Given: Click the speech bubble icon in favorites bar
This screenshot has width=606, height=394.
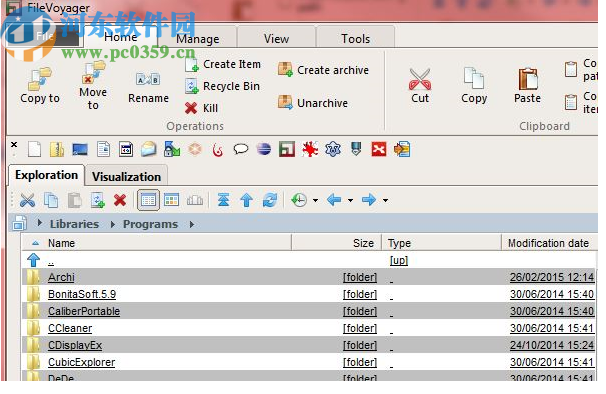Looking at the screenshot, I should (x=241, y=149).
